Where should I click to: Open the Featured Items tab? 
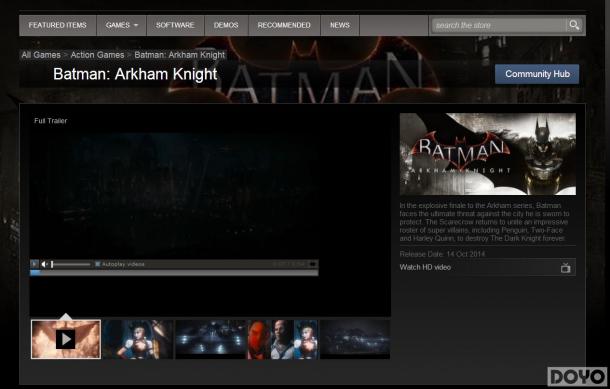tap(58, 25)
